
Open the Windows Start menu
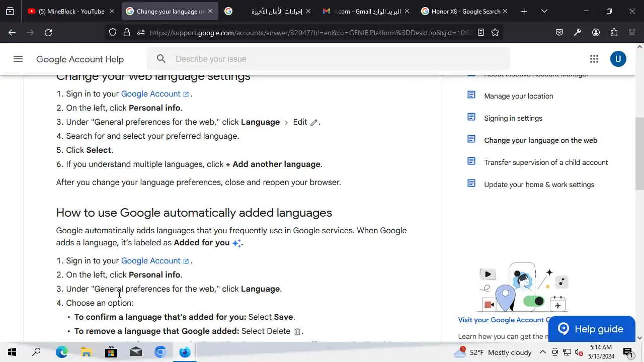tap(12, 352)
